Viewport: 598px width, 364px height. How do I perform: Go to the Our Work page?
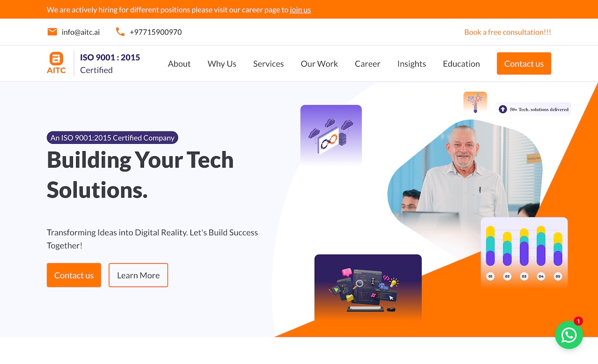[x=319, y=63]
